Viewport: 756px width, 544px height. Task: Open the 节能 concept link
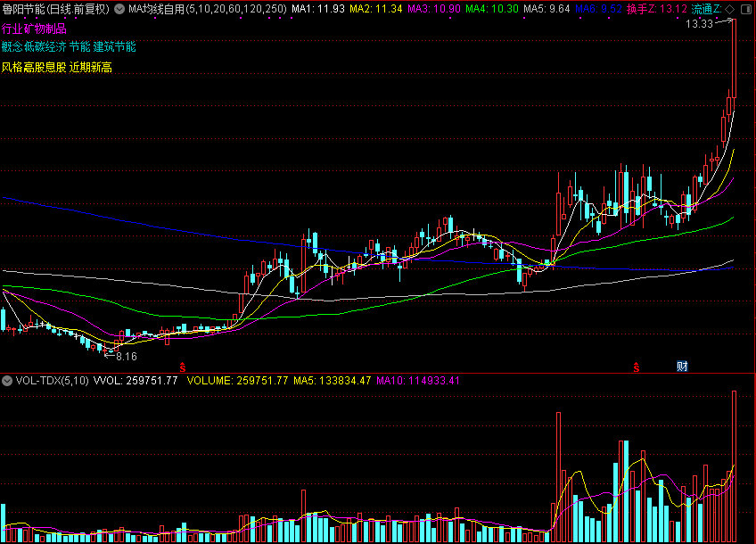pos(79,46)
